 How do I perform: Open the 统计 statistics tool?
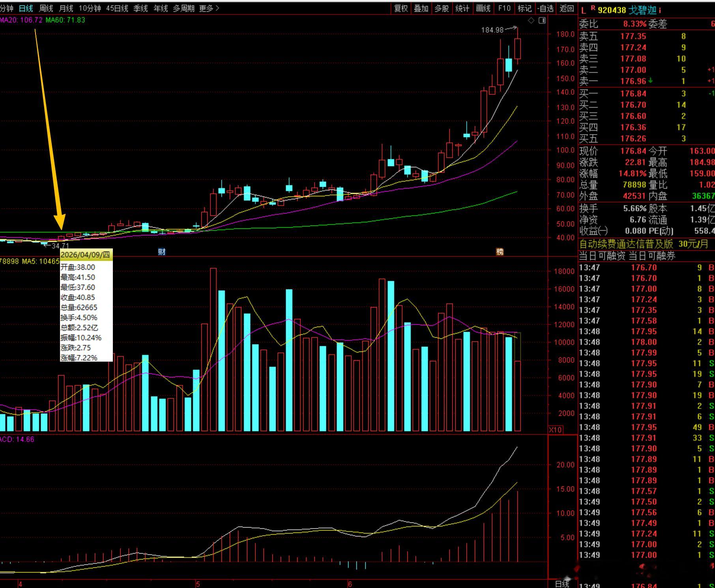(462, 8)
